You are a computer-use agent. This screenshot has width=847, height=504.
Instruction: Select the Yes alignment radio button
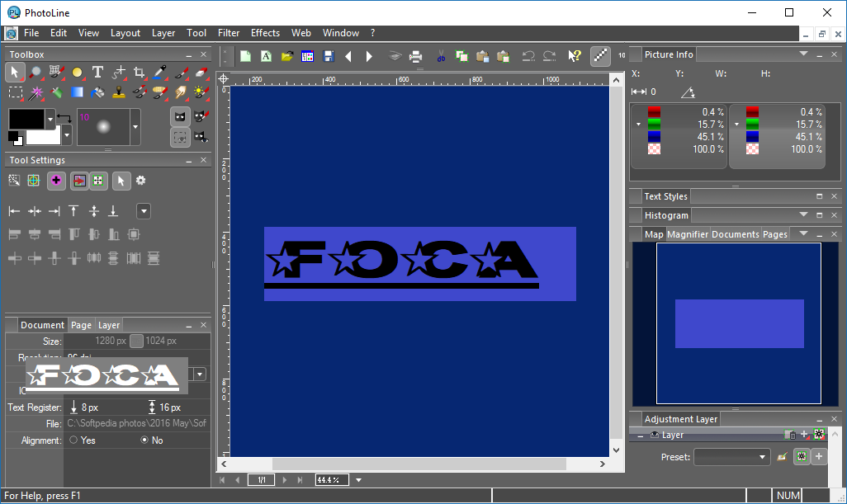pyautogui.click(x=73, y=440)
